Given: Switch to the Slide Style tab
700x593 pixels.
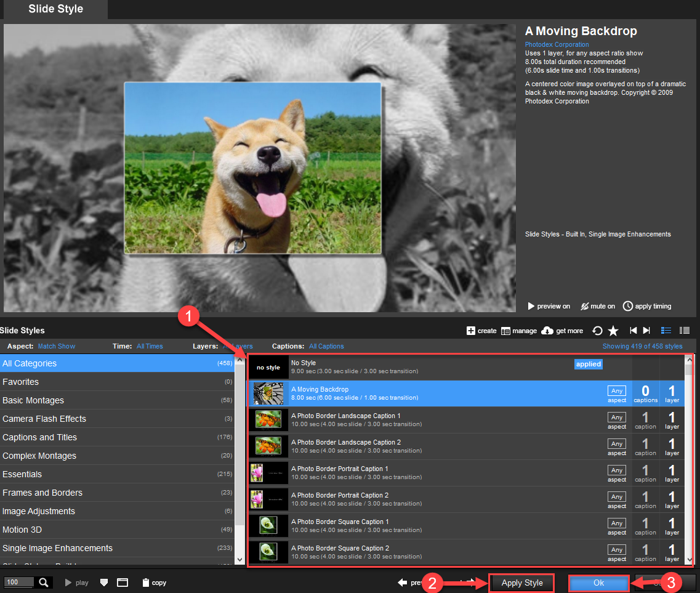Looking at the screenshot, I should 54,9.
